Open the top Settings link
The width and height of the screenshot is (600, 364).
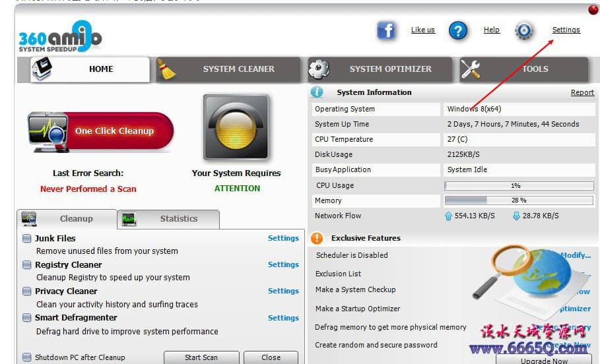(566, 30)
